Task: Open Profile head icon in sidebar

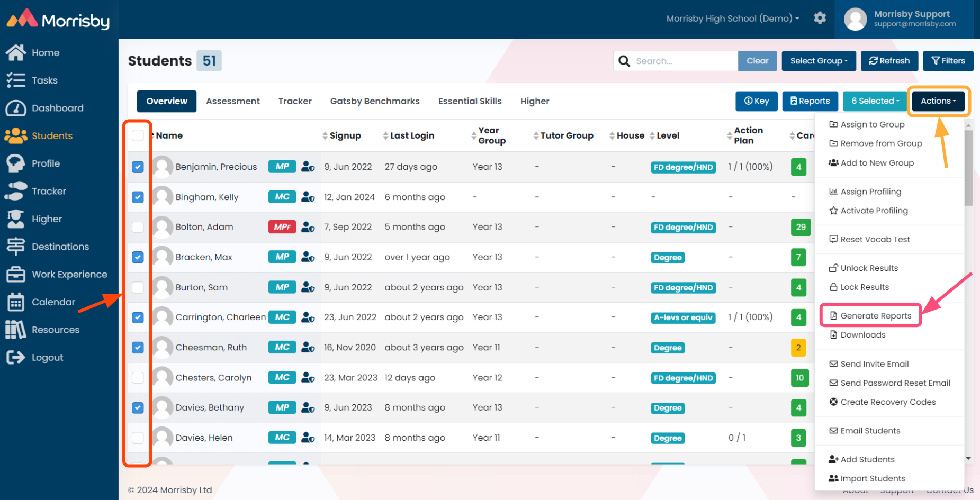Action: click(x=16, y=163)
